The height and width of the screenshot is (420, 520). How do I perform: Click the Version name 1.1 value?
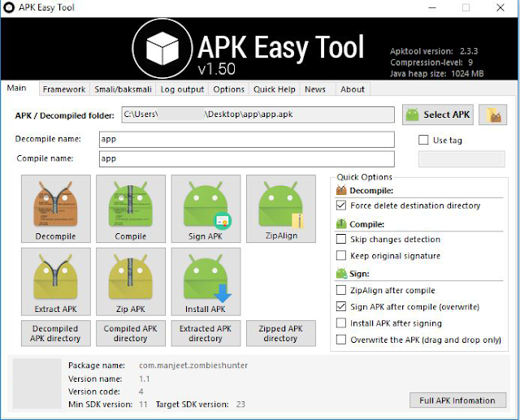pyautogui.click(x=145, y=379)
